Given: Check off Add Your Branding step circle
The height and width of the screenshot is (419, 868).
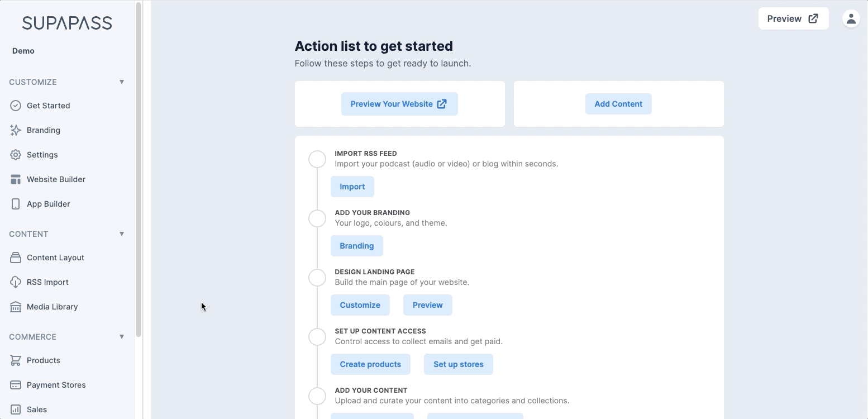Looking at the screenshot, I should click(317, 218).
